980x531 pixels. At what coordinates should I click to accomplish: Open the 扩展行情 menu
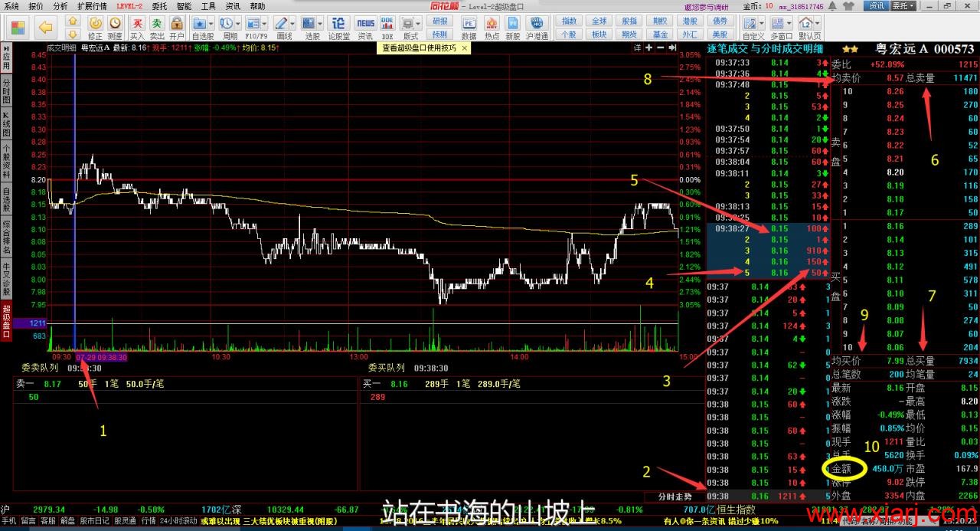92,5
